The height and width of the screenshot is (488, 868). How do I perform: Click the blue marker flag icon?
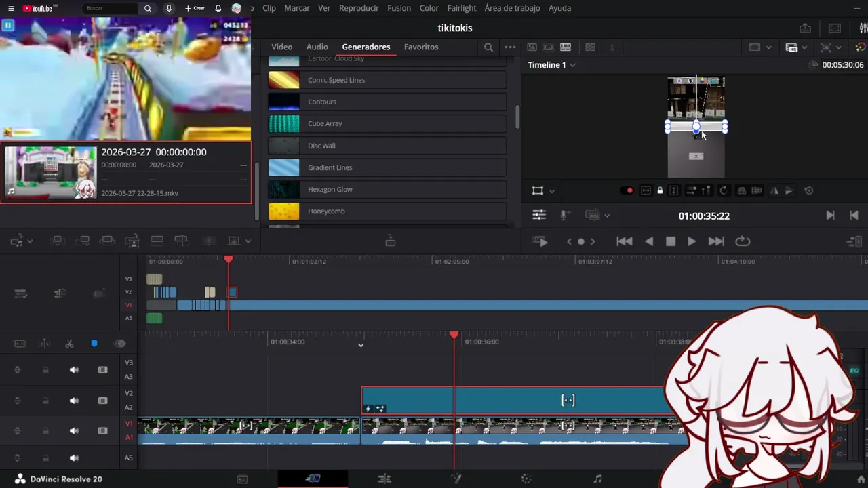[94, 344]
